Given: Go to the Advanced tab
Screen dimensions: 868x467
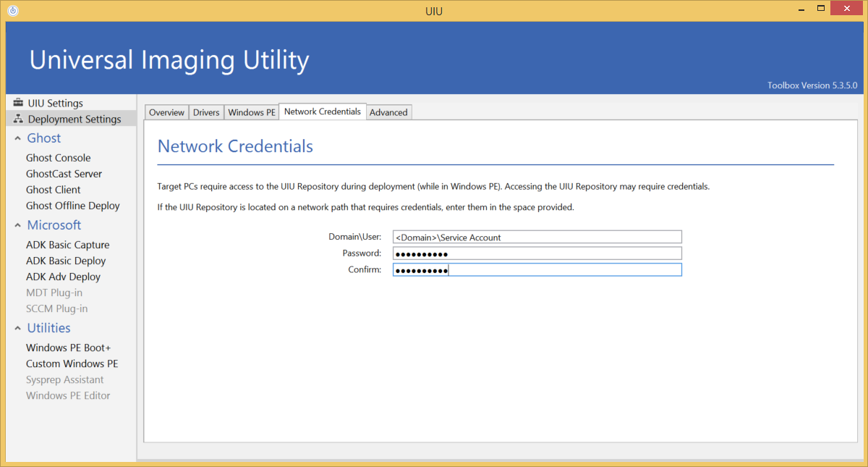Looking at the screenshot, I should [388, 112].
